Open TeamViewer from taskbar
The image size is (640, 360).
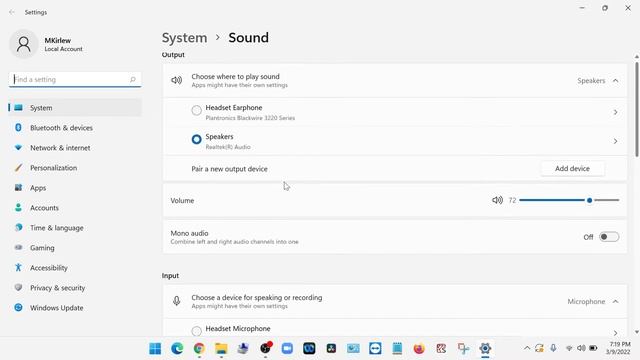pos(375,349)
